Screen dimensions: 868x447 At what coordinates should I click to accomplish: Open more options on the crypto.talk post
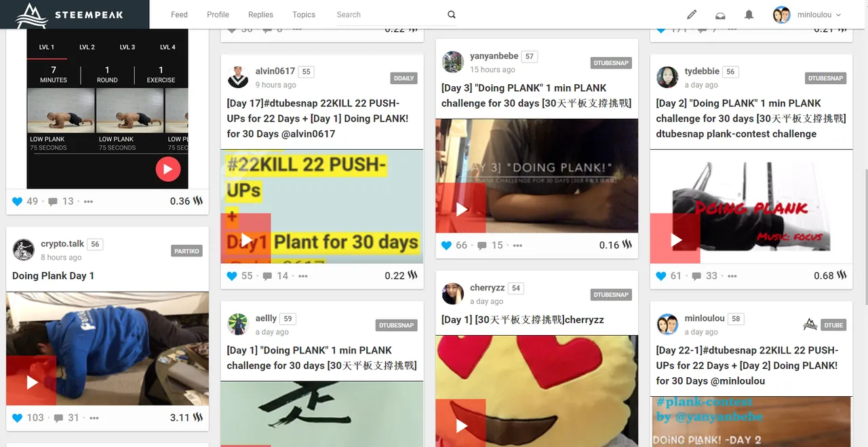tap(94, 418)
